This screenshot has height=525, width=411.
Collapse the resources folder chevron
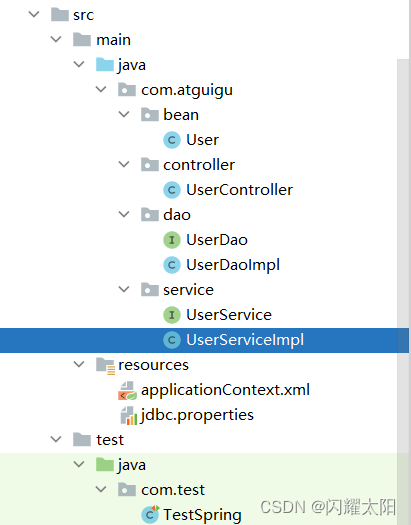click(79, 364)
